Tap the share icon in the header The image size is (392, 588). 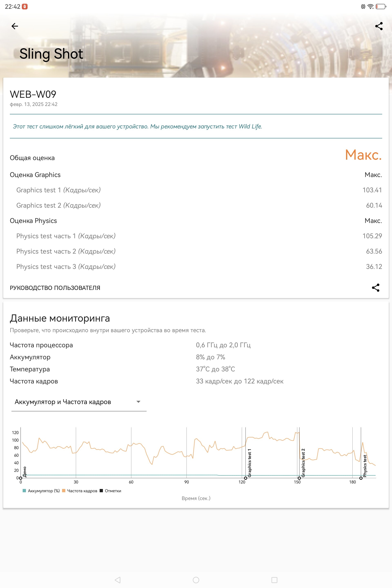(x=379, y=26)
